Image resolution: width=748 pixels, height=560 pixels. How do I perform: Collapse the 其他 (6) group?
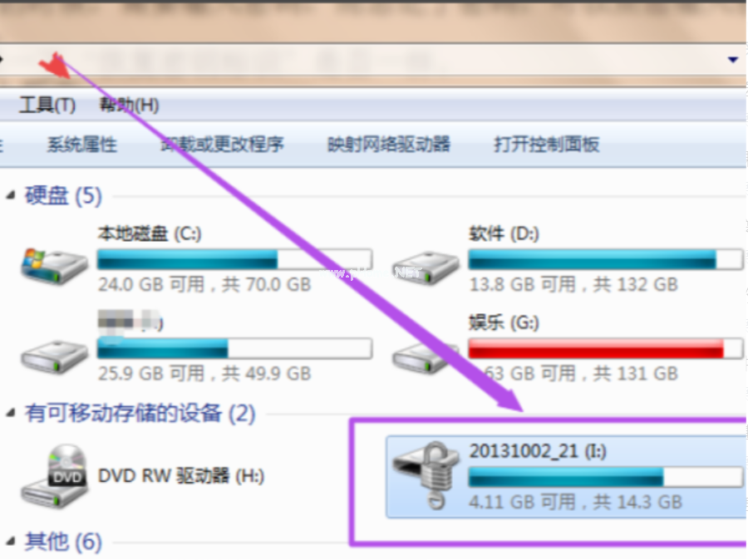[x=11, y=541]
